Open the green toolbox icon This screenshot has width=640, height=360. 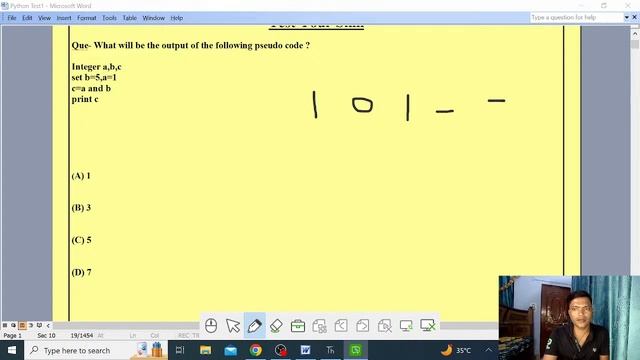click(x=298, y=326)
